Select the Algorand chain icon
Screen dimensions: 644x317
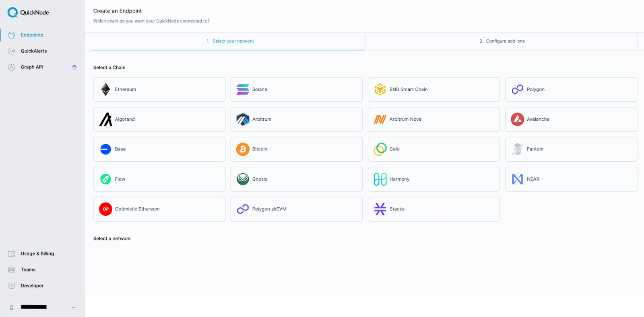[x=105, y=119]
